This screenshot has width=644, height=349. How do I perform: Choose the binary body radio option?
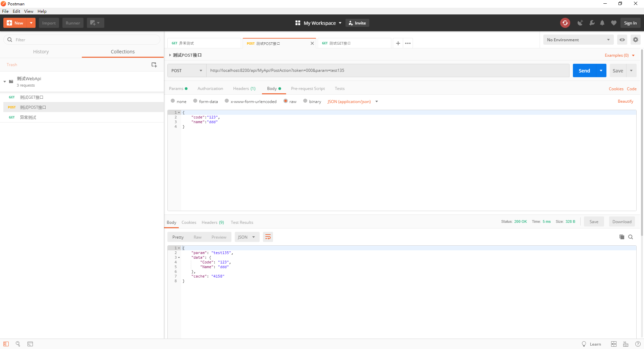[305, 101]
